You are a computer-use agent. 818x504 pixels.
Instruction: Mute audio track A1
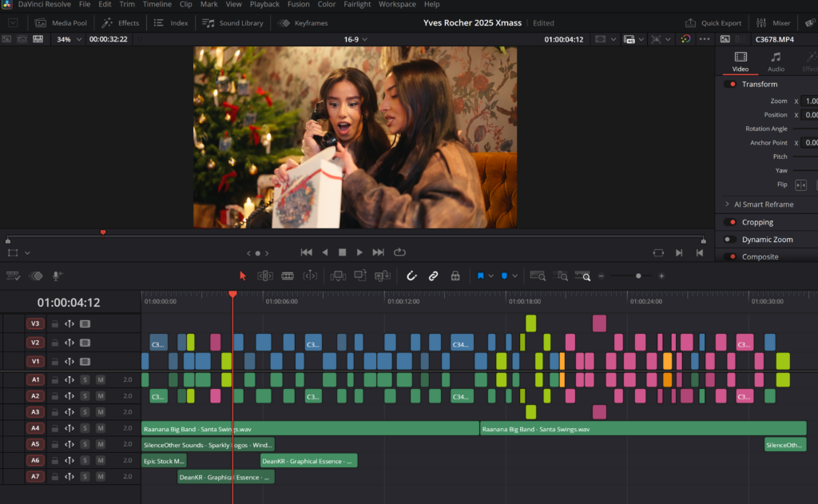coord(101,379)
